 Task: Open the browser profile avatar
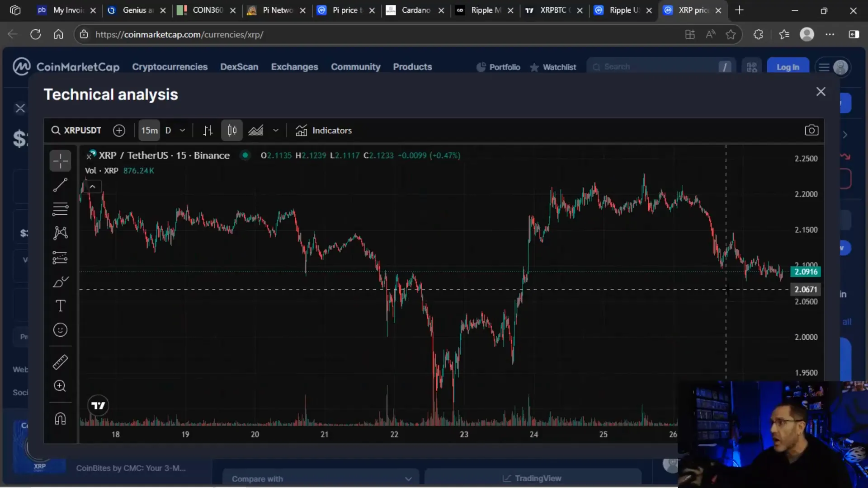807,34
